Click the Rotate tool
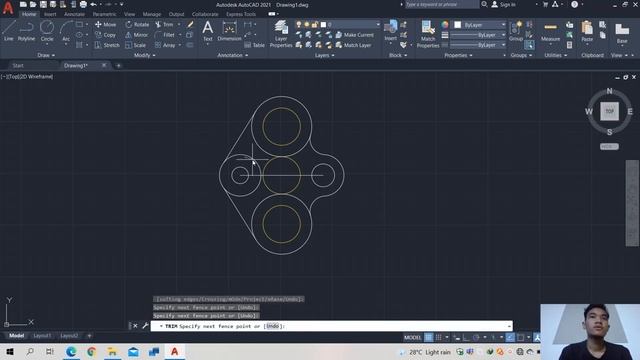 137,24
